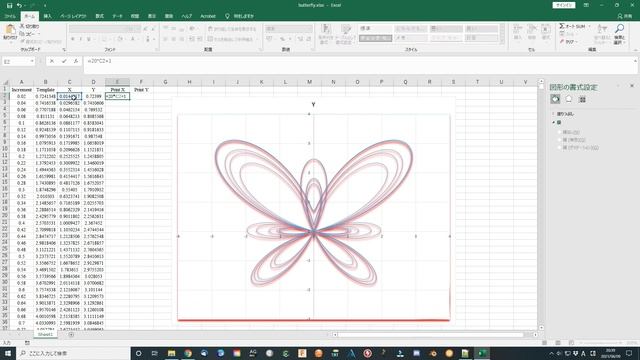Image resolution: width=640 pixels, height=360 pixels.
Task: Click the Task View taskbar icon
Action: coord(154,353)
